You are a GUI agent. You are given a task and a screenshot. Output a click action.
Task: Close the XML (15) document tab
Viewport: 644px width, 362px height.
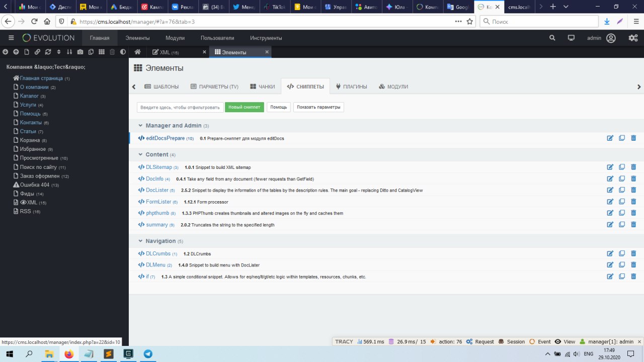[x=204, y=52]
